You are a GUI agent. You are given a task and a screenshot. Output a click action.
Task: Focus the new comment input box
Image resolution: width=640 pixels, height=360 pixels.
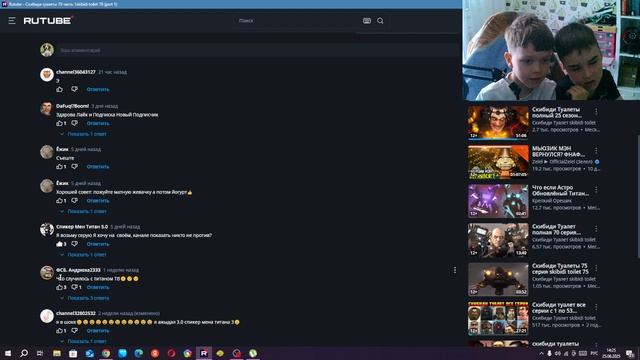[259, 50]
